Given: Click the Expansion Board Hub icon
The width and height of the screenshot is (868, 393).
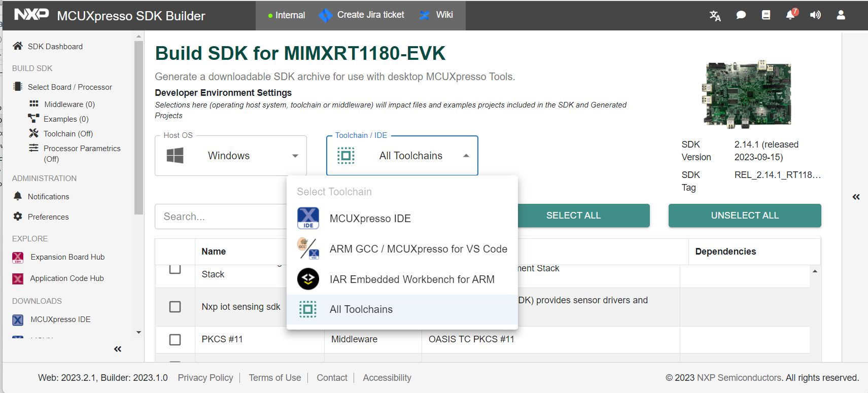Looking at the screenshot, I should [18, 258].
